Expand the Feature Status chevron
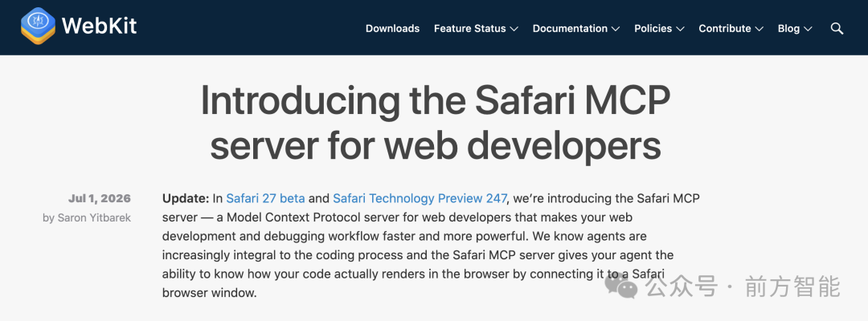 point(514,29)
